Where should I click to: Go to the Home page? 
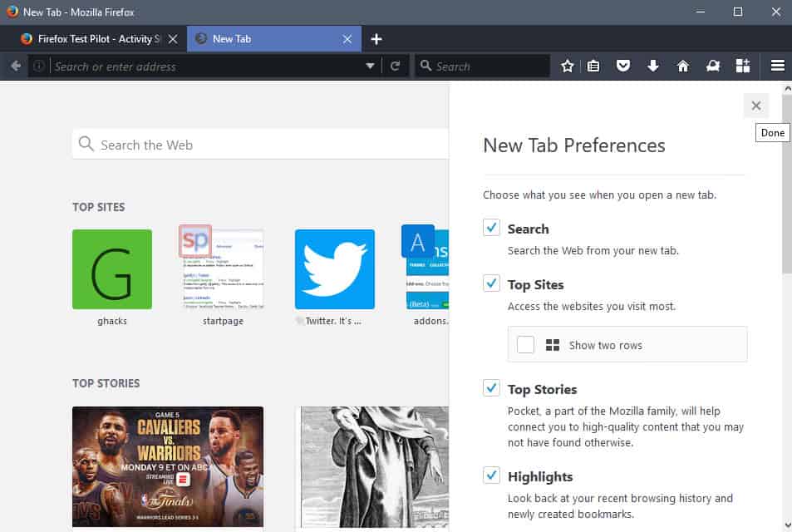tap(683, 66)
